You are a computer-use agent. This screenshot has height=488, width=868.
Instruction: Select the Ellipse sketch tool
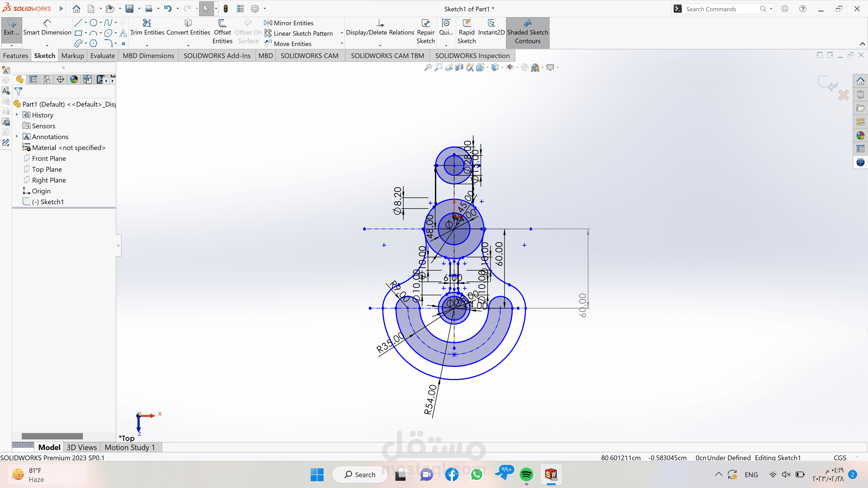(108, 33)
